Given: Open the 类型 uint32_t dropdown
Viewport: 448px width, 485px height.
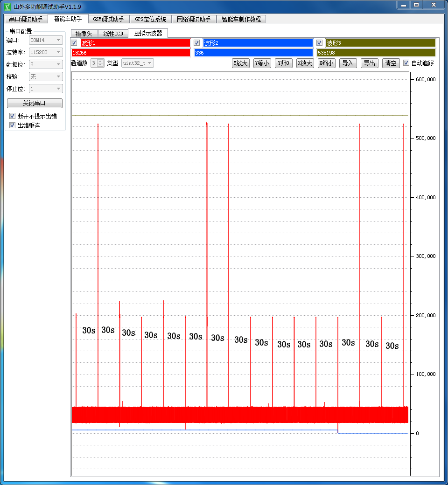Looking at the screenshot, I should 138,63.
